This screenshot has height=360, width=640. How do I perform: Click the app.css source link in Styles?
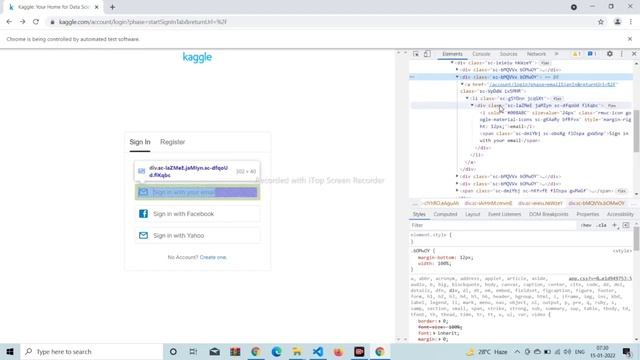600,278
